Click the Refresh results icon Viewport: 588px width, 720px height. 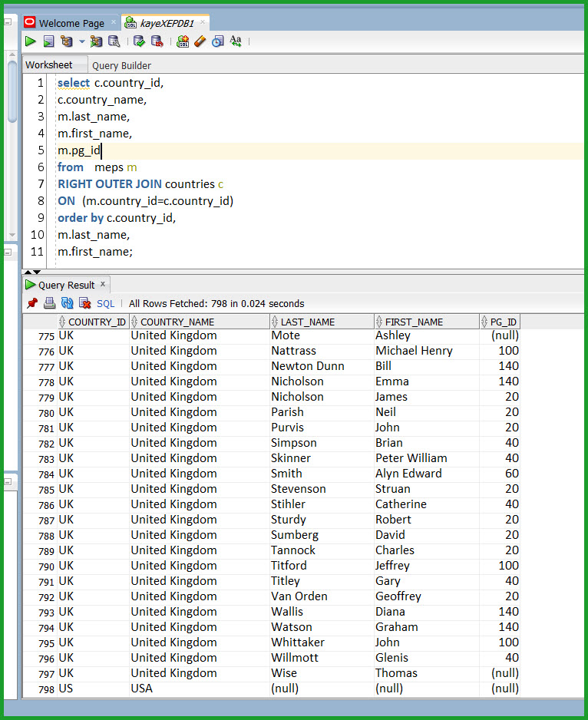click(67, 303)
